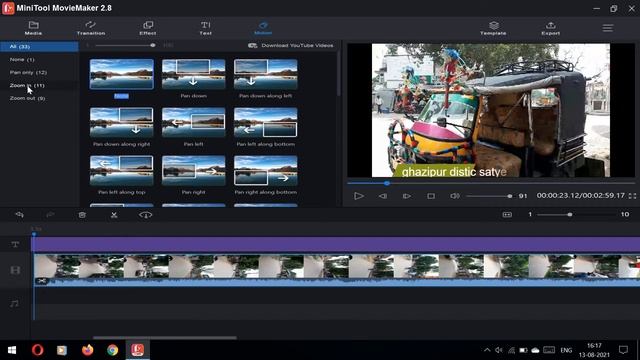The width and height of the screenshot is (640, 360).
Task: Click the Split scissors icon
Action: (114, 215)
